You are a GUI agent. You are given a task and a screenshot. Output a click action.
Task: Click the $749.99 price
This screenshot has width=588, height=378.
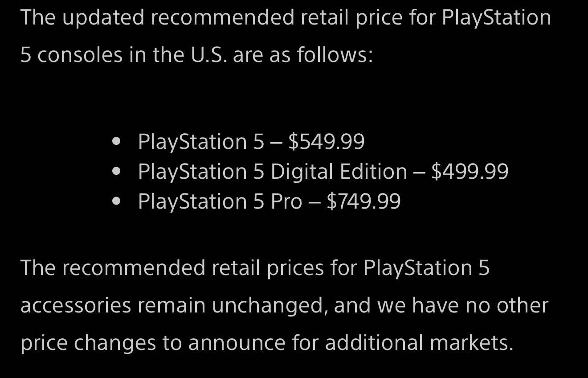point(363,201)
